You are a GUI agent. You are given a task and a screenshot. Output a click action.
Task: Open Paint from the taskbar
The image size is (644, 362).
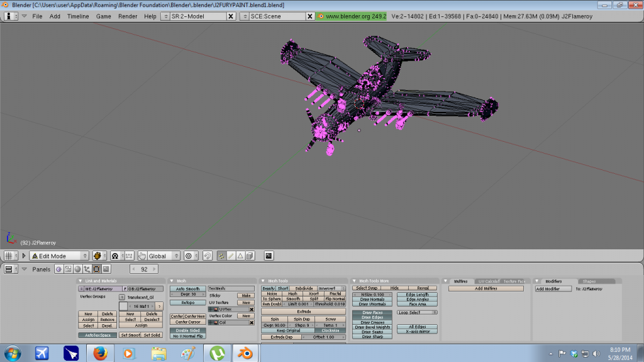(187, 353)
